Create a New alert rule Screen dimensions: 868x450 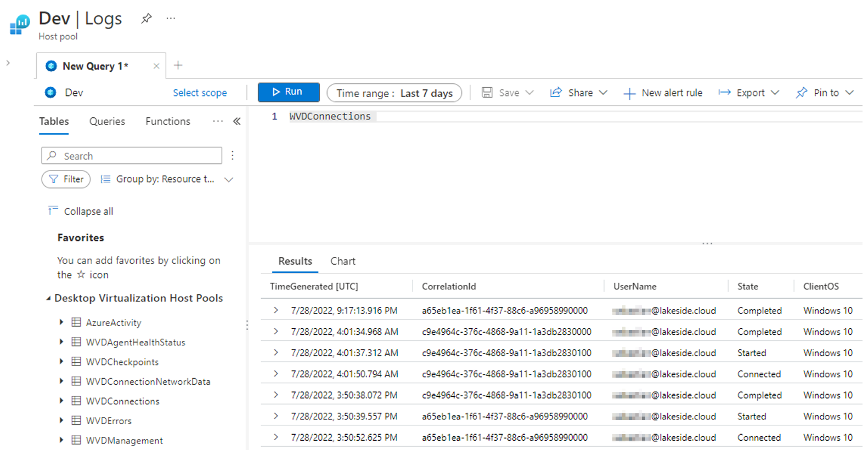click(x=663, y=93)
